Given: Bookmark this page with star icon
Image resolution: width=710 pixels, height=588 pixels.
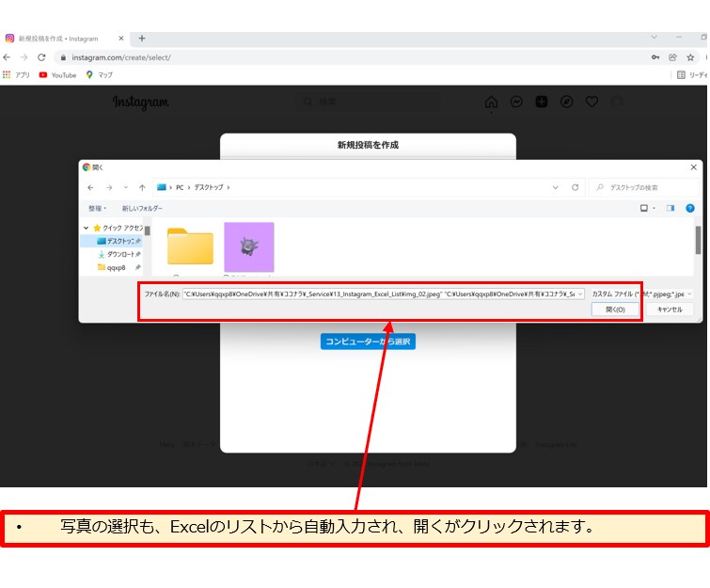Looking at the screenshot, I should (x=690, y=57).
